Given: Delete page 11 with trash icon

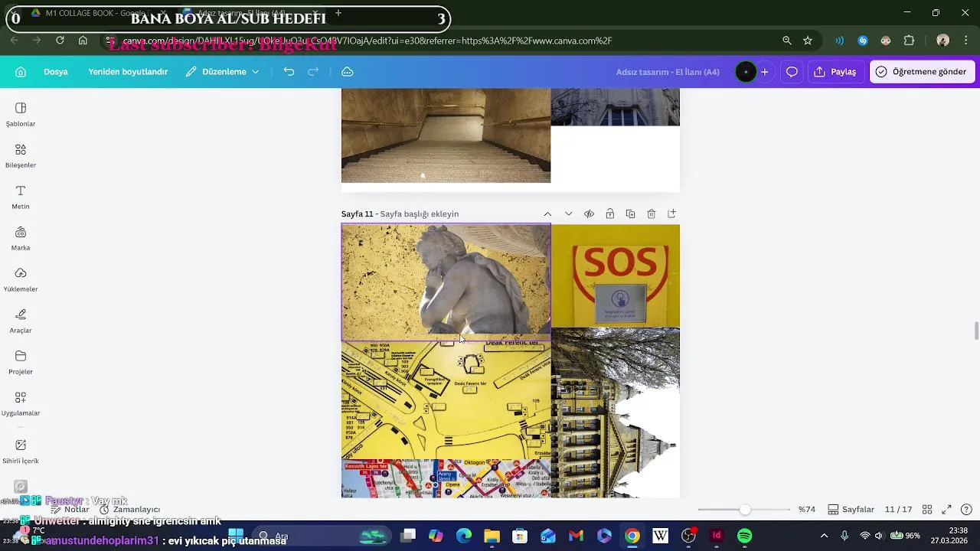Looking at the screenshot, I should [x=651, y=214].
